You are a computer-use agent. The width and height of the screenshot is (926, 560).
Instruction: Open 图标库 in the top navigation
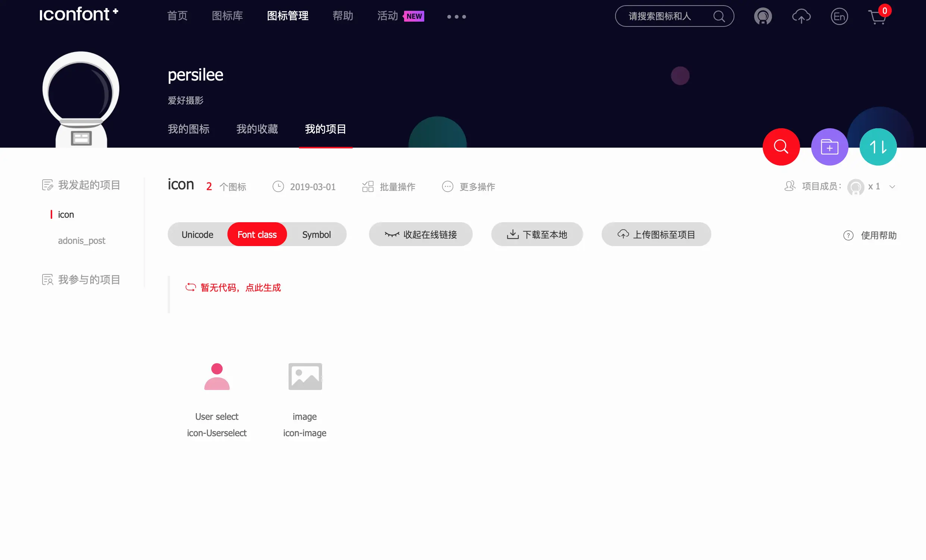[227, 16]
